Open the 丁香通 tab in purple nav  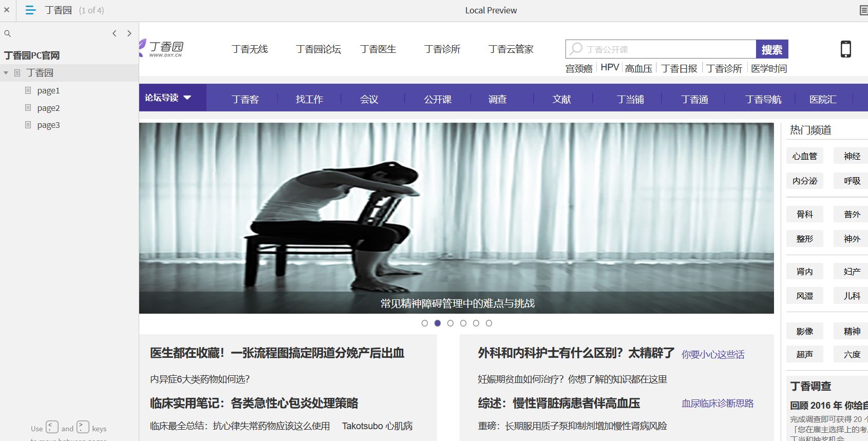tap(694, 99)
